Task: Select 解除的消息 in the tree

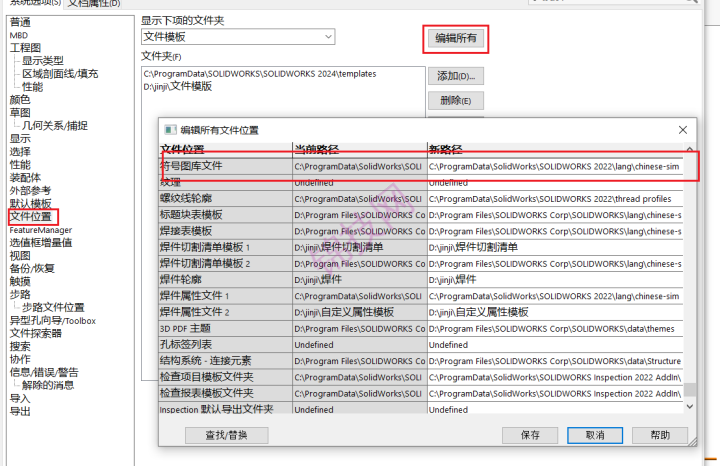Action: point(48,385)
